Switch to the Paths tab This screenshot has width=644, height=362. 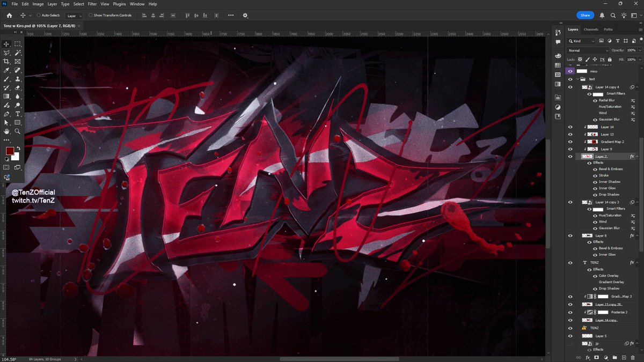[608, 29]
